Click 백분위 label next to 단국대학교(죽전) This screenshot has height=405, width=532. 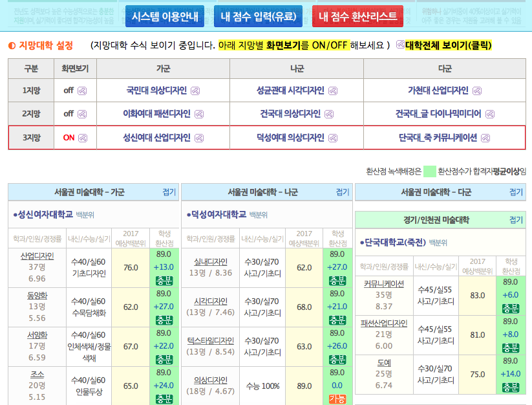click(438, 243)
